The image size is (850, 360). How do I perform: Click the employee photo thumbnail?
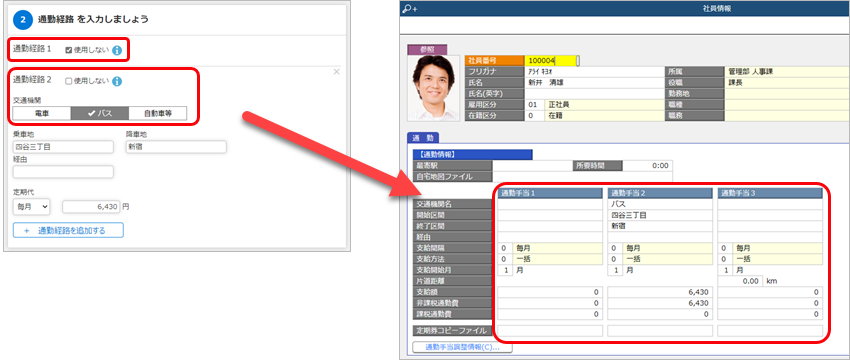pos(433,88)
